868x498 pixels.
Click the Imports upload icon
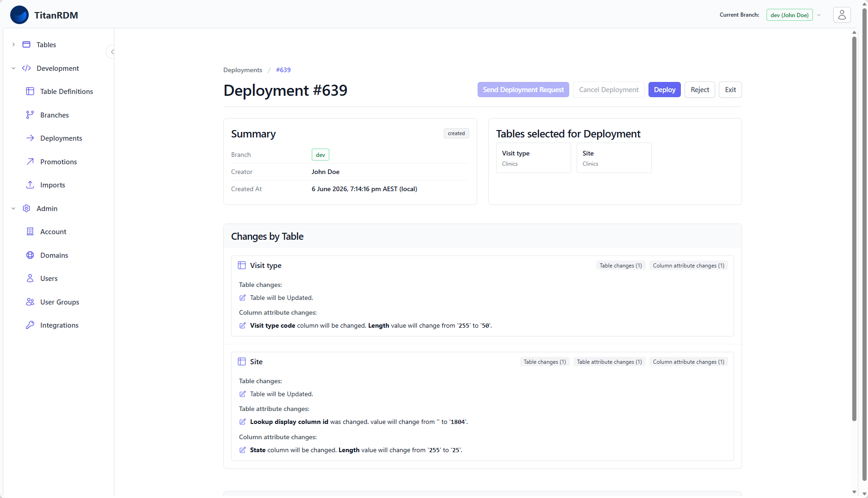(x=30, y=185)
